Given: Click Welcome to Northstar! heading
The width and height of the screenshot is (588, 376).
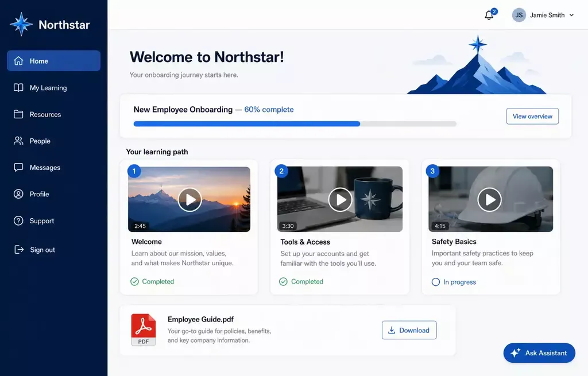Looking at the screenshot, I should (x=207, y=57).
